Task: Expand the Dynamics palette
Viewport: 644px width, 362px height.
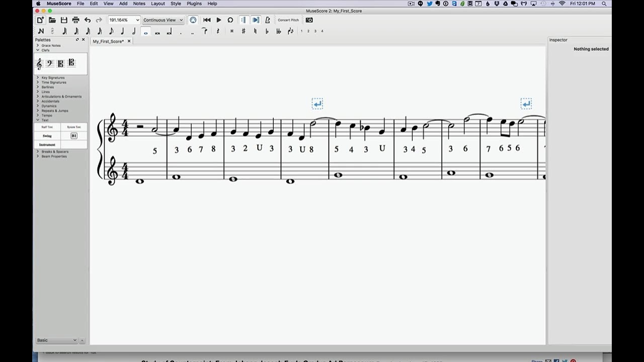Action: (38, 106)
